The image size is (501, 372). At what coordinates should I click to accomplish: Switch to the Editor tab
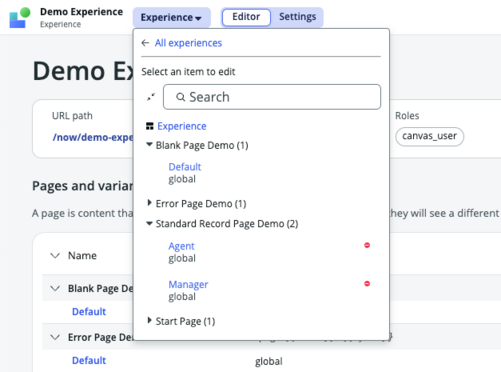tap(246, 17)
